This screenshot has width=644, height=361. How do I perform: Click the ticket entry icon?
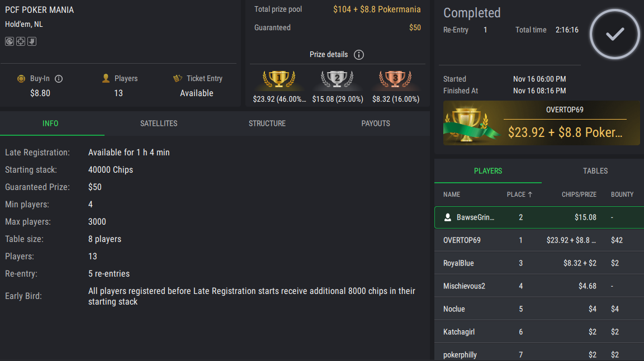[x=178, y=79]
